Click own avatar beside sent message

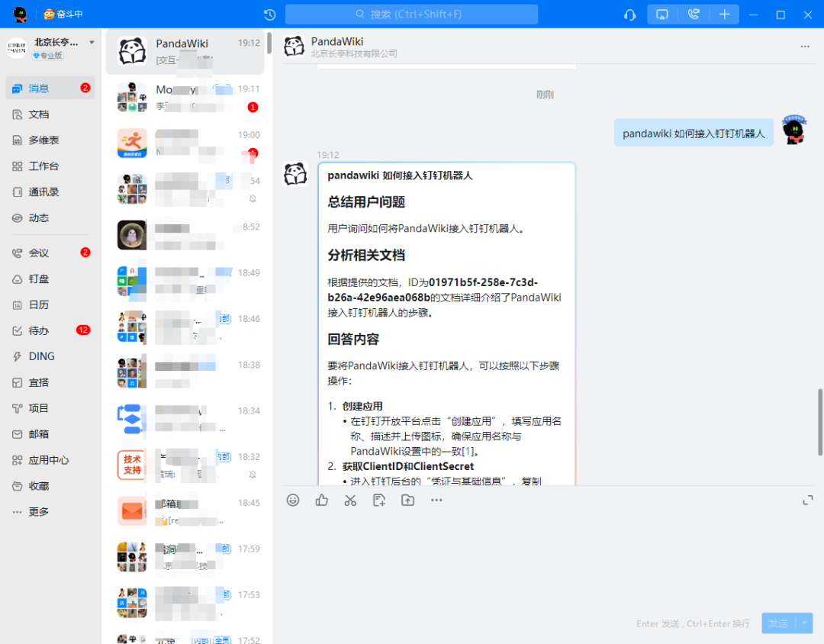(793, 129)
